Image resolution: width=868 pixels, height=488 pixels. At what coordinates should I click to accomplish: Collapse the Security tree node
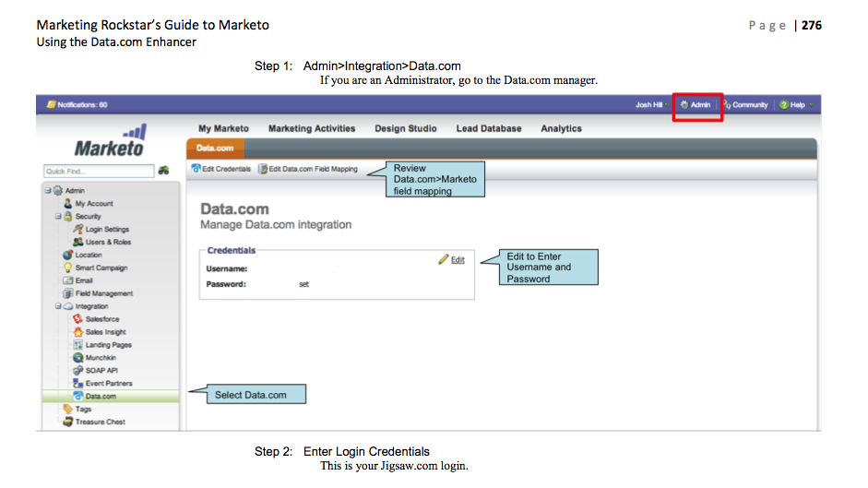point(57,216)
